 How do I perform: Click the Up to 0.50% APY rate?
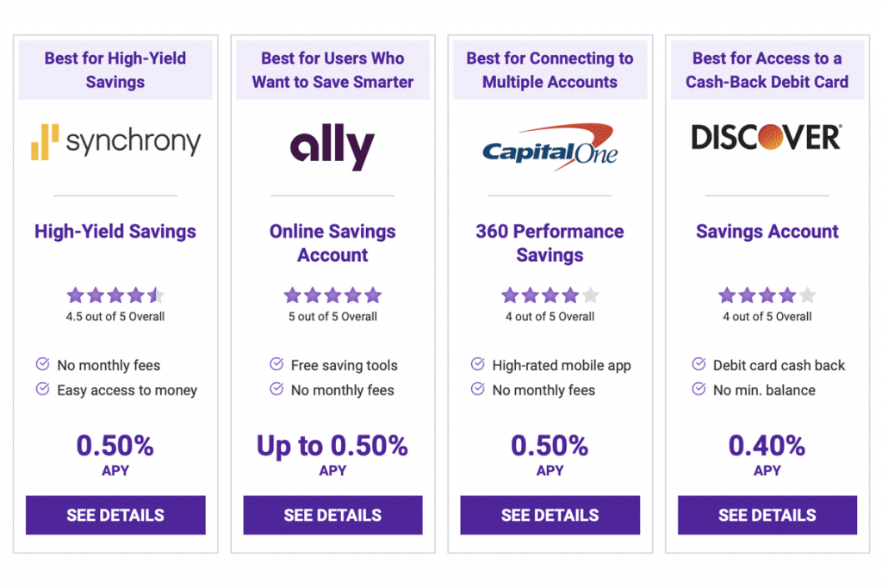pos(332,445)
